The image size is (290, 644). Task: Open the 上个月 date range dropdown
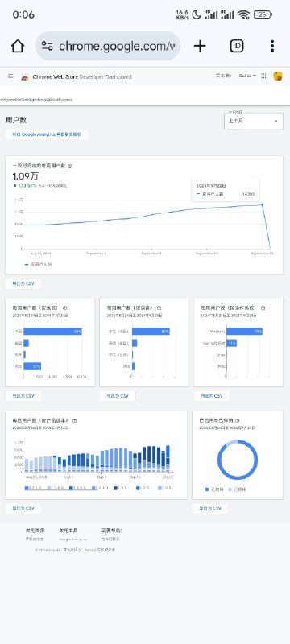coord(254,121)
